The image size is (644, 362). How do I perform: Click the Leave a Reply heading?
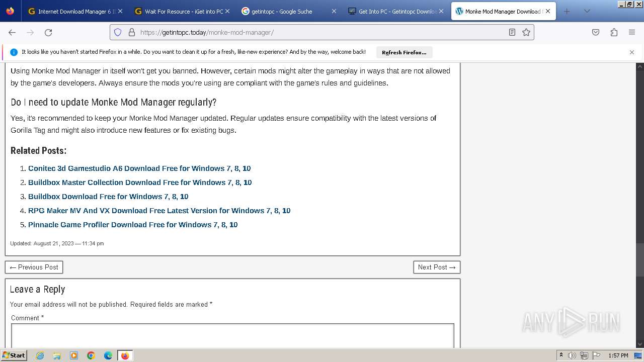click(x=37, y=289)
